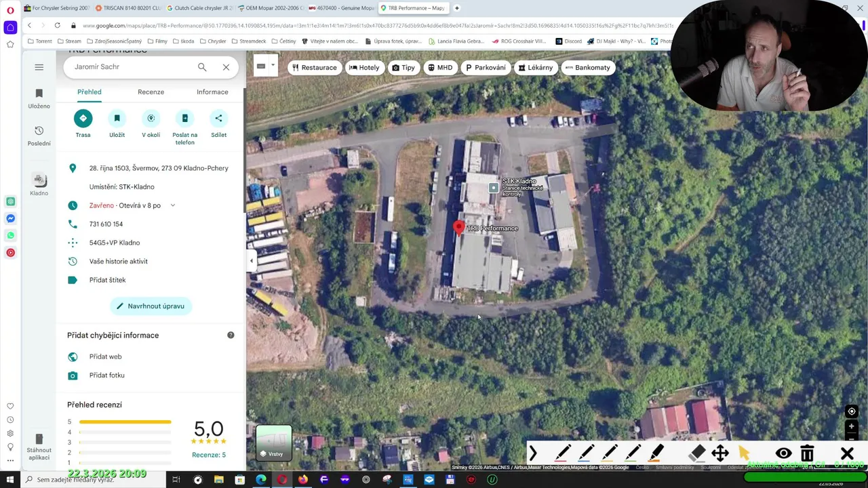Open the Kladno recent thumbnail
The height and width of the screenshot is (488, 868).
click(39, 184)
